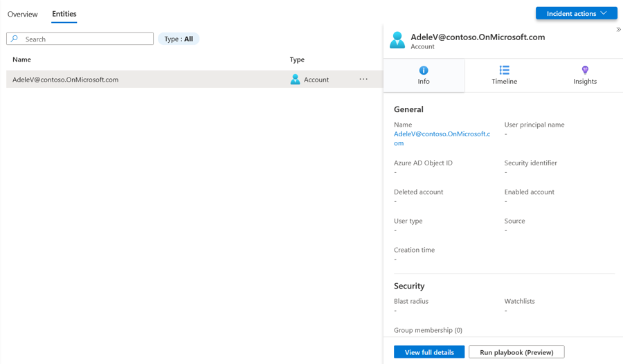Open the ellipsis menu for AdeleV row
This screenshot has width=623, height=364.
click(363, 80)
